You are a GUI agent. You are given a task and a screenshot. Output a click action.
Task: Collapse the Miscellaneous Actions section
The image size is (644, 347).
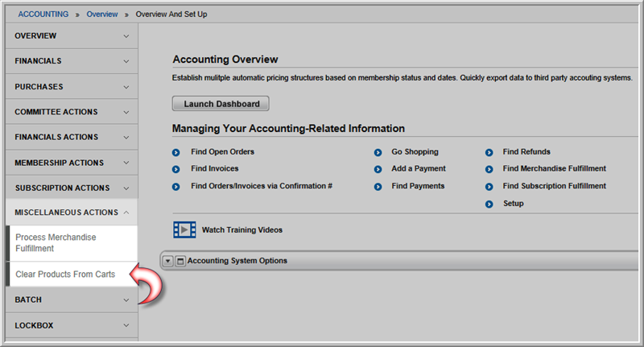tap(72, 213)
